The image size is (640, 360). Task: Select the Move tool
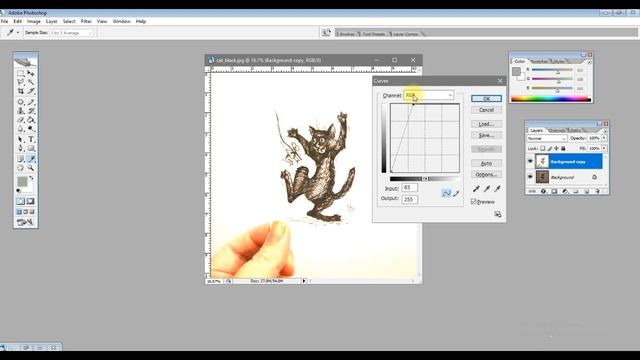(x=31, y=73)
